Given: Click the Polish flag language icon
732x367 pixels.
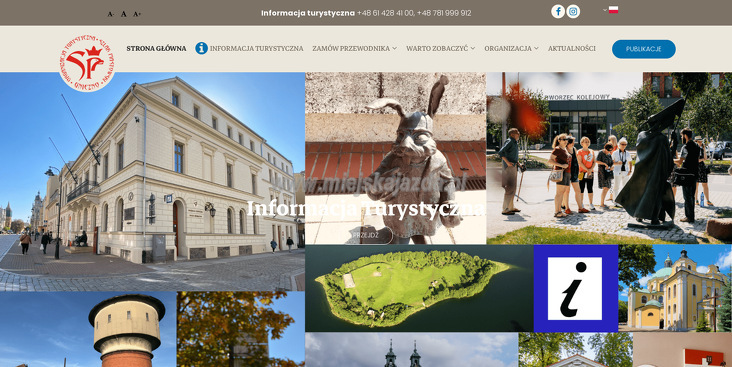Looking at the screenshot, I should (x=613, y=10).
